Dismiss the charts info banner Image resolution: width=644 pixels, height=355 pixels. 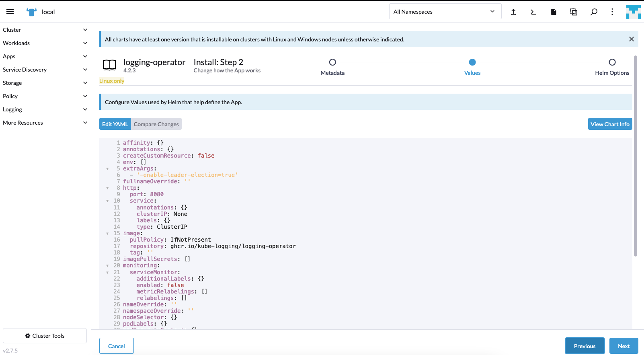632,39
